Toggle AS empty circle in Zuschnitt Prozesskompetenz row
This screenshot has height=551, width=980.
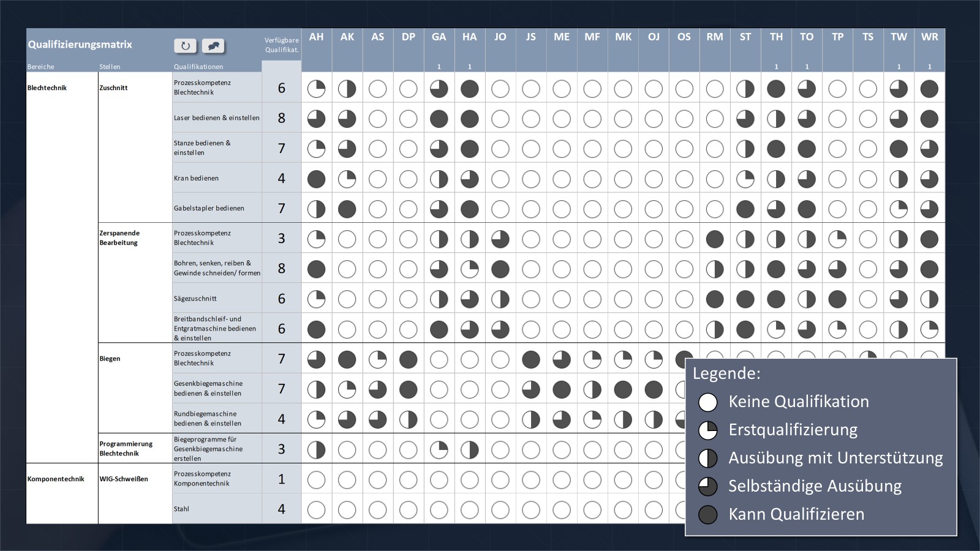tap(377, 89)
